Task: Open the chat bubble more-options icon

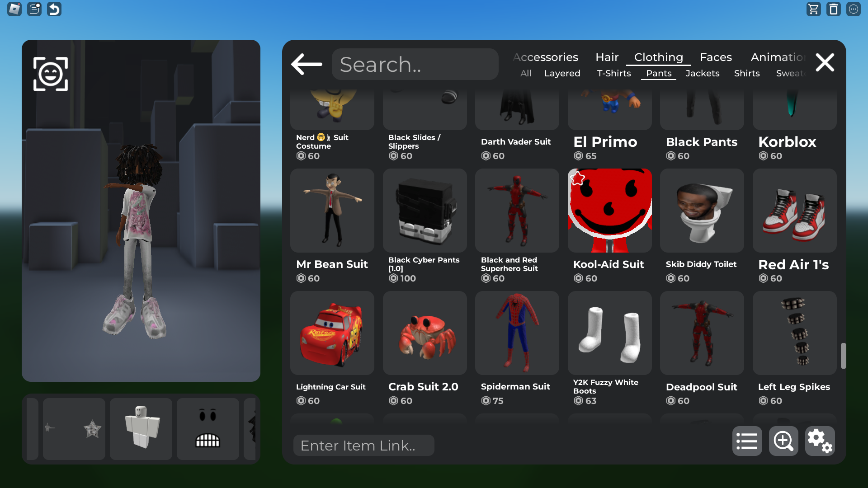Action: (x=853, y=9)
